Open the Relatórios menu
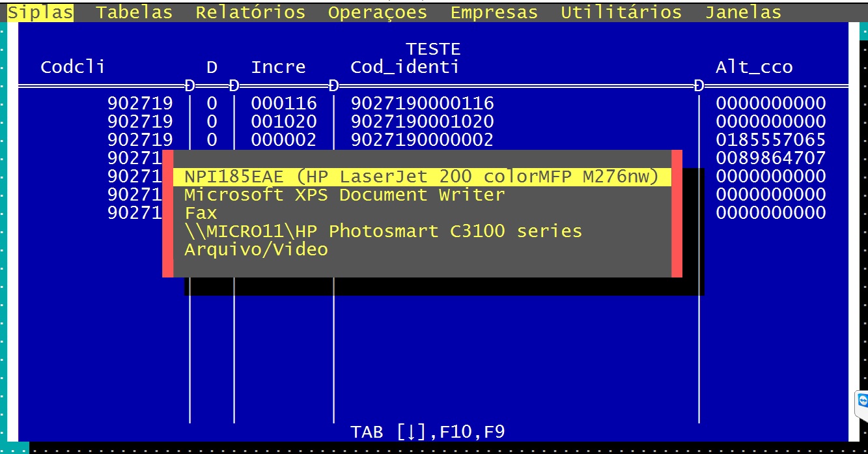The width and height of the screenshot is (868, 454). tap(250, 12)
